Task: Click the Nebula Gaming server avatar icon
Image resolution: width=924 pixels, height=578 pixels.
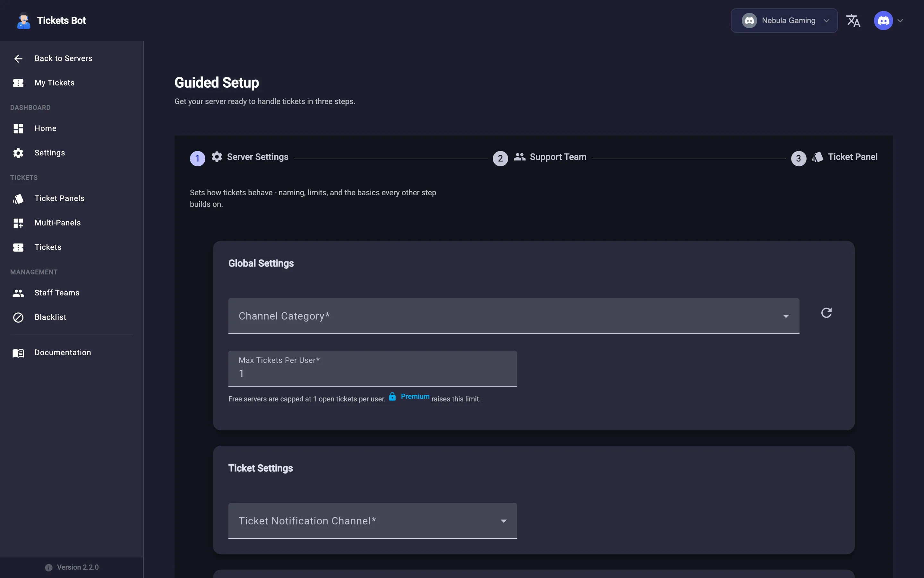Action: pos(749,21)
